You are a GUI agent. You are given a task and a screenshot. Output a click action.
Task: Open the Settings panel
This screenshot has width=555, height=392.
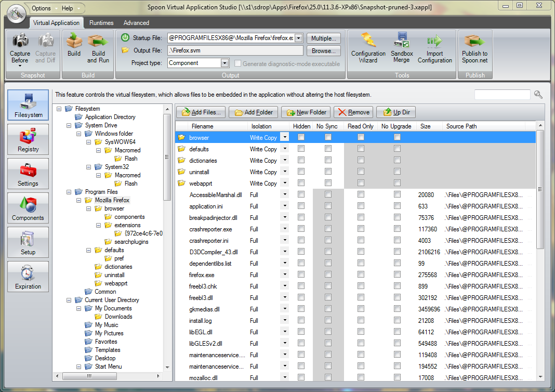pos(28,174)
